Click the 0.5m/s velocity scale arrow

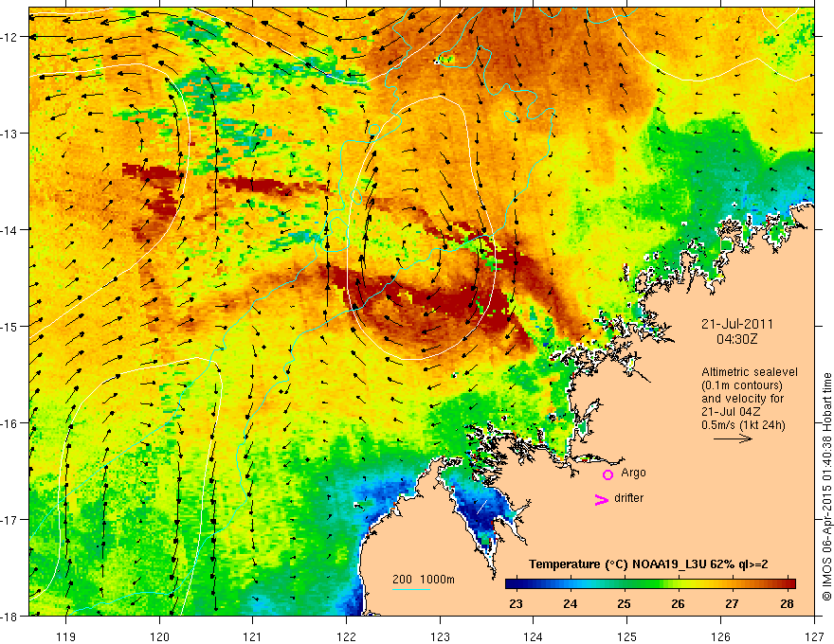pos(733,438)
